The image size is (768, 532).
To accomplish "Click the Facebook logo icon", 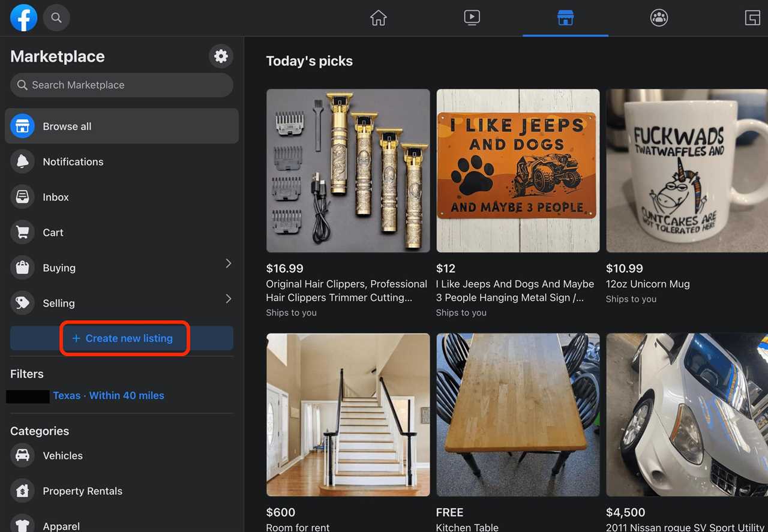I will click(24, 18).
